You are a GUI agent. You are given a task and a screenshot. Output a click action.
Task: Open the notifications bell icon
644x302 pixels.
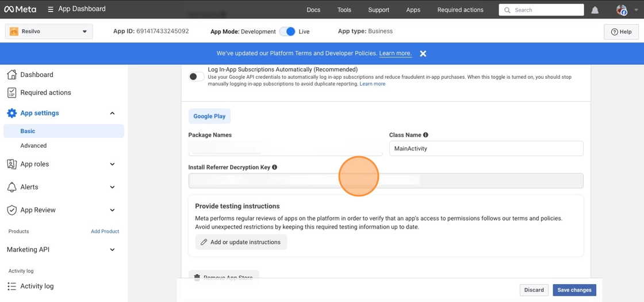pyautogui.click(x=595, y=10)
